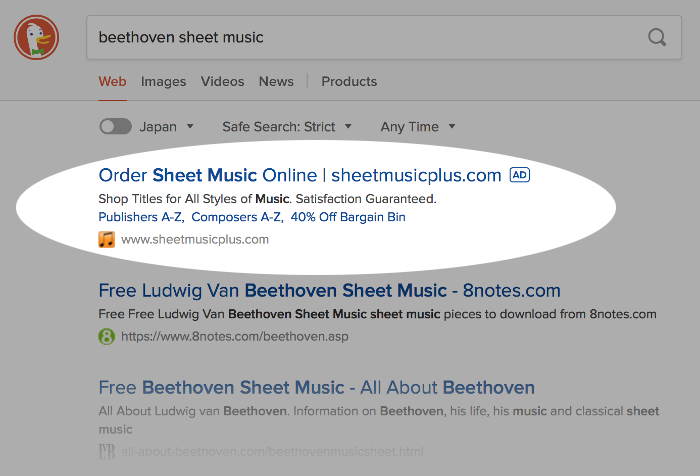Viewport: 700px width, 476px height.
Task: Open the Free Ludwig Van Beethoven 8notes result
Action: (329, 291)
